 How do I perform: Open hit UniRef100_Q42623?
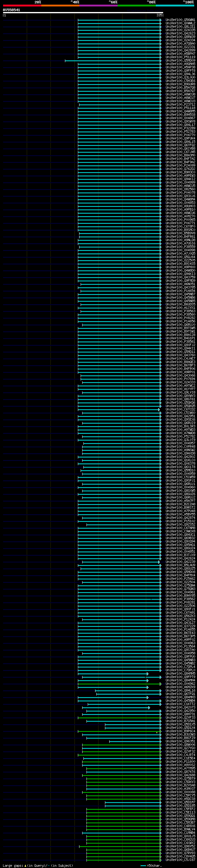(180, 33)
